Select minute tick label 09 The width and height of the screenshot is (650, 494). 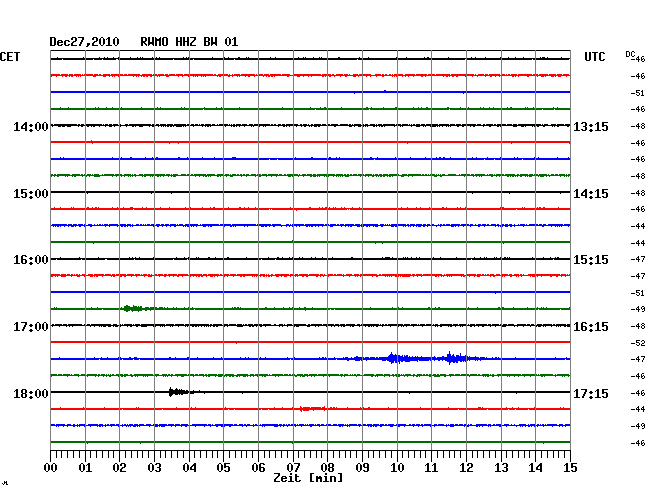362,468
